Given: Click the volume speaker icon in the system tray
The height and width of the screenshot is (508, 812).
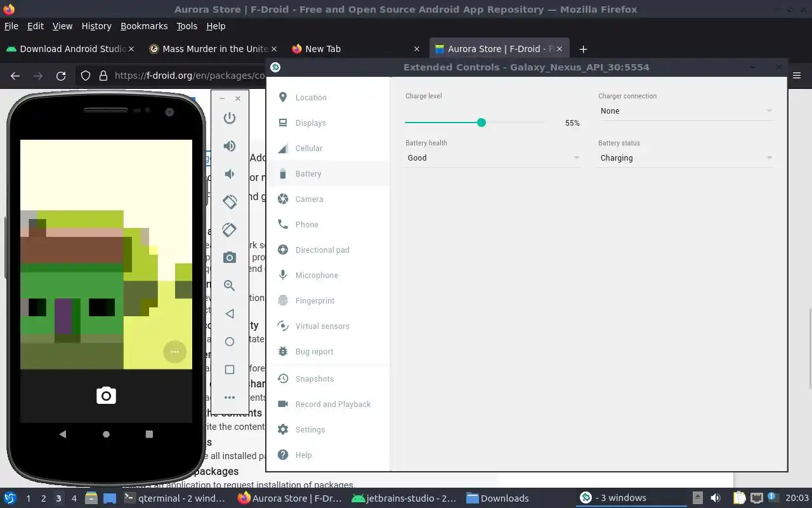Looking at the screenshot, I should click(715, 498).
